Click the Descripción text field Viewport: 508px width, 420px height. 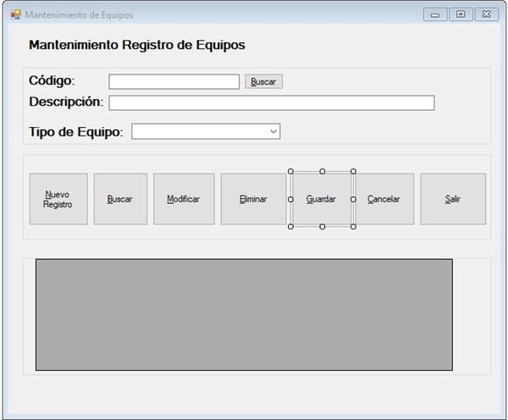(x=272, y=102)
